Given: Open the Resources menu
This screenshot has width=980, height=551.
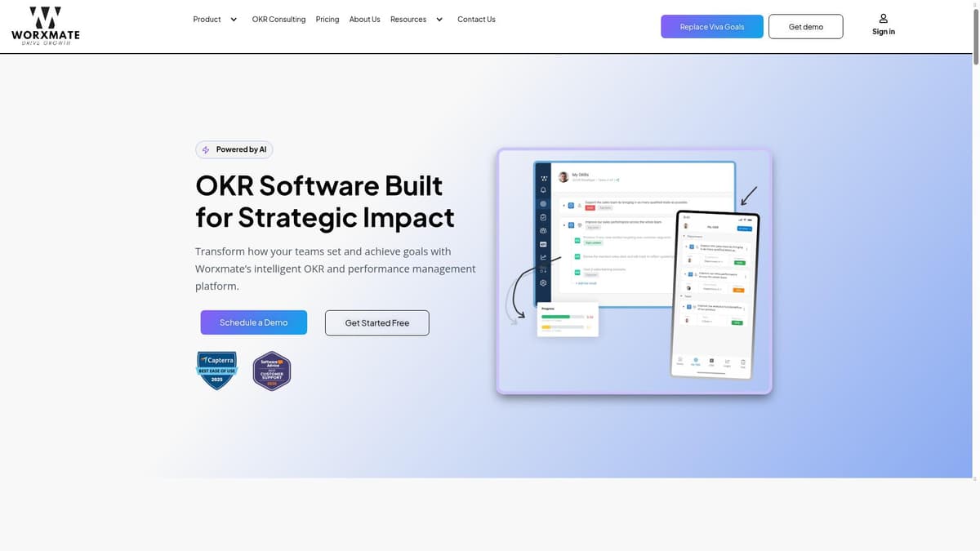Looking at the screenshot, I should [x=408, y=20].
